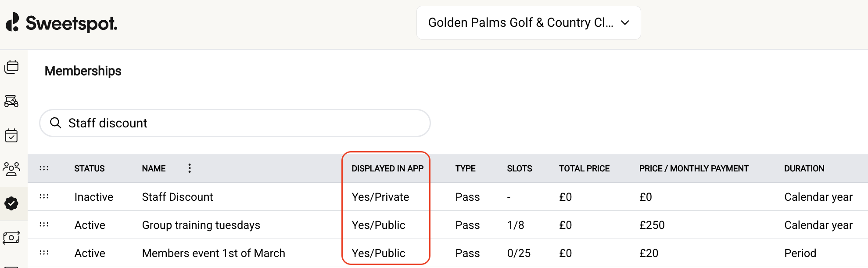The height and width of the screenshot is (268, 868).
Task: Open the Members event 1st of March row
Action: pyautogui.click(x=213, y=253)
